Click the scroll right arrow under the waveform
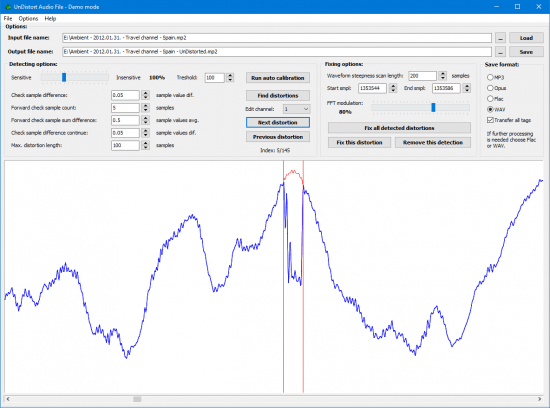550x408 pixels. click(540, 399)
